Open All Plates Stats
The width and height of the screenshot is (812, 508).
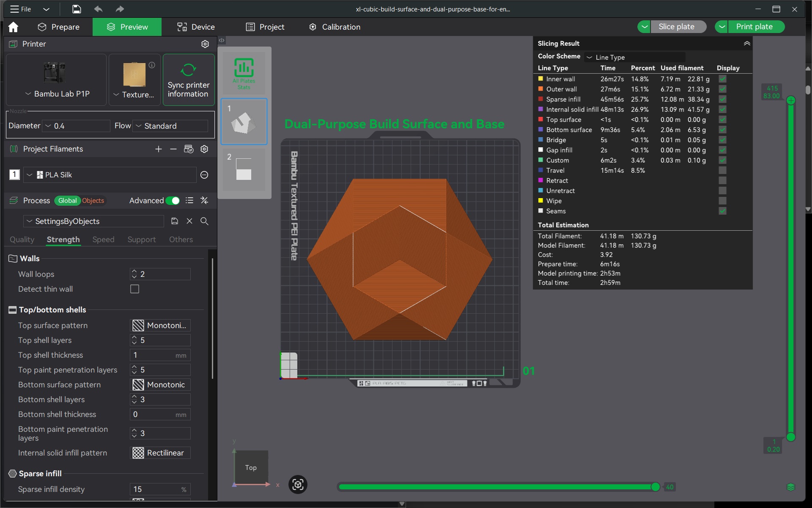244,73
